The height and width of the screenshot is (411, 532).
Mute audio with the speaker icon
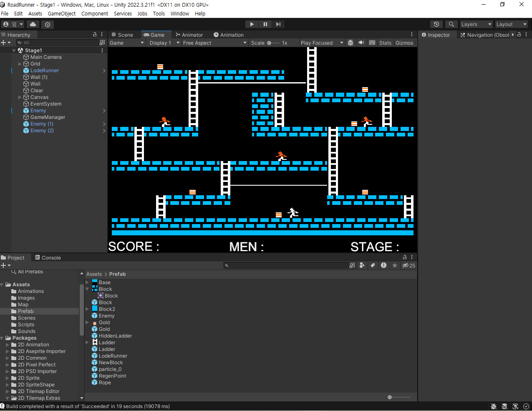click(361, 43)
